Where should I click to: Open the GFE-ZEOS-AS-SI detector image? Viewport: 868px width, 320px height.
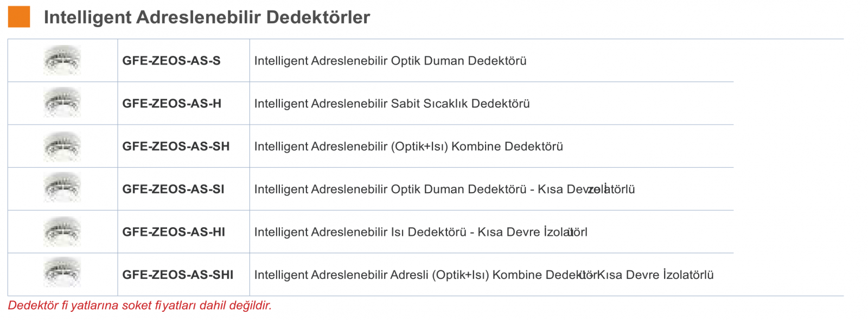(62, 189)
